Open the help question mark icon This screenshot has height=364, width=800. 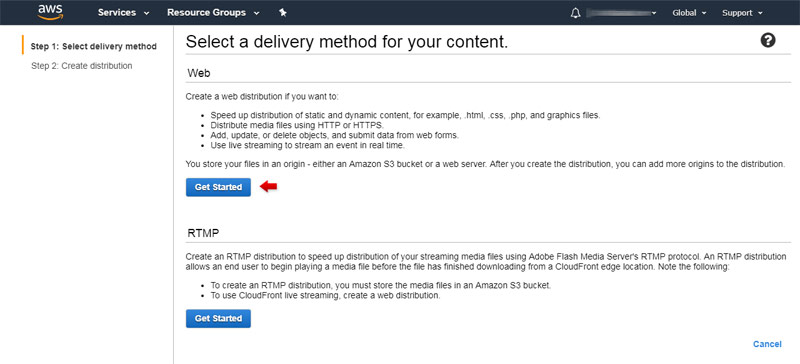[768, 40]
